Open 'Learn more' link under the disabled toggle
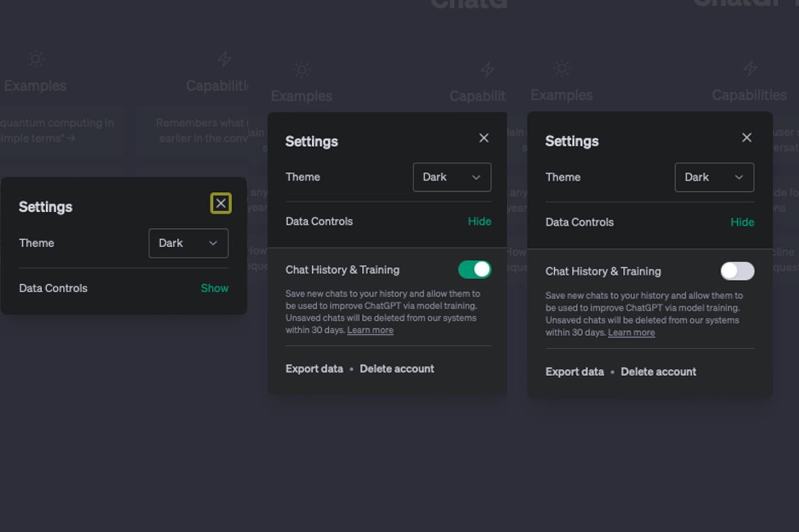799x532 pixels. pos(631,332)
